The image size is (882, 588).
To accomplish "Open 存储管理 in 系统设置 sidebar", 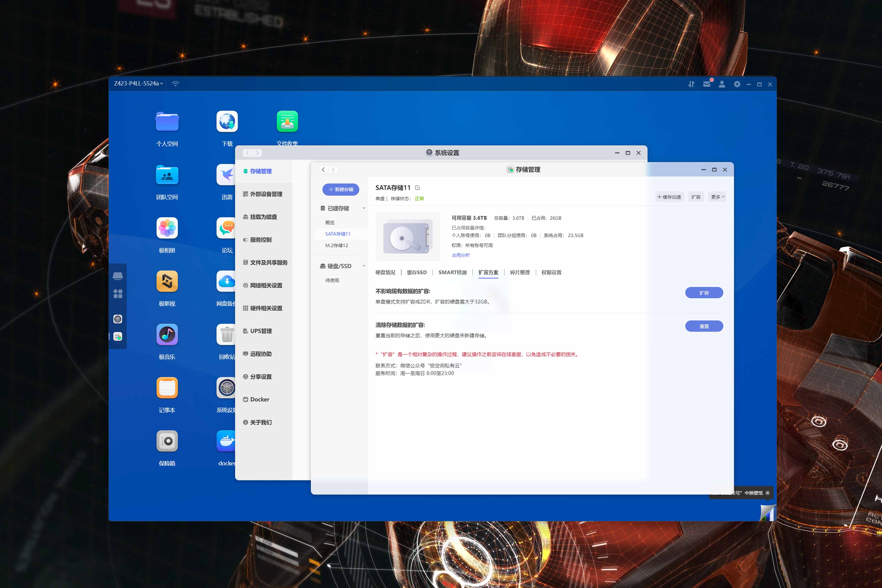I will tap(264, 171).
